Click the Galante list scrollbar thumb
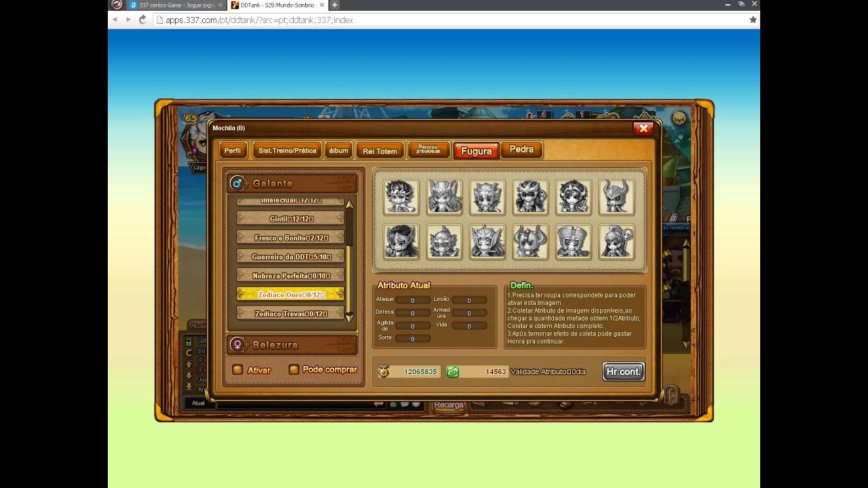 pyautogui.click(x=349, y=278)
